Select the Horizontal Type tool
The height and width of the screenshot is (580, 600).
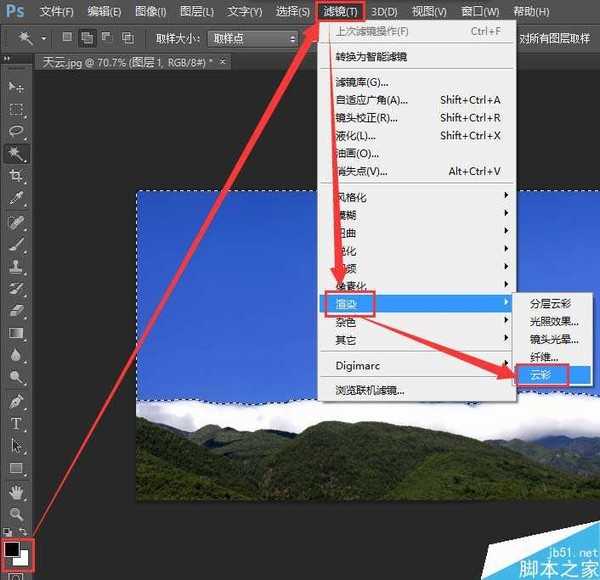point(16,424)
